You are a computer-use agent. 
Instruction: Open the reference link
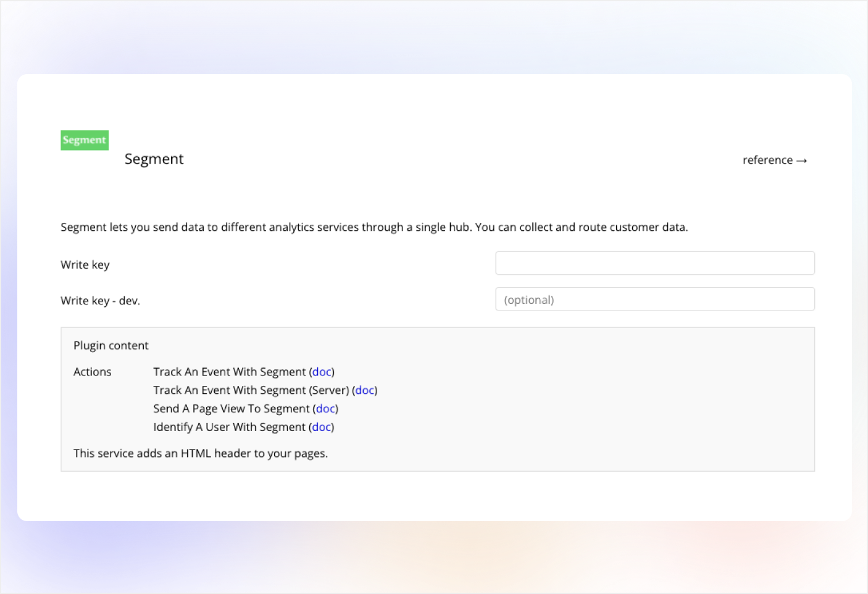click(767, 161)
